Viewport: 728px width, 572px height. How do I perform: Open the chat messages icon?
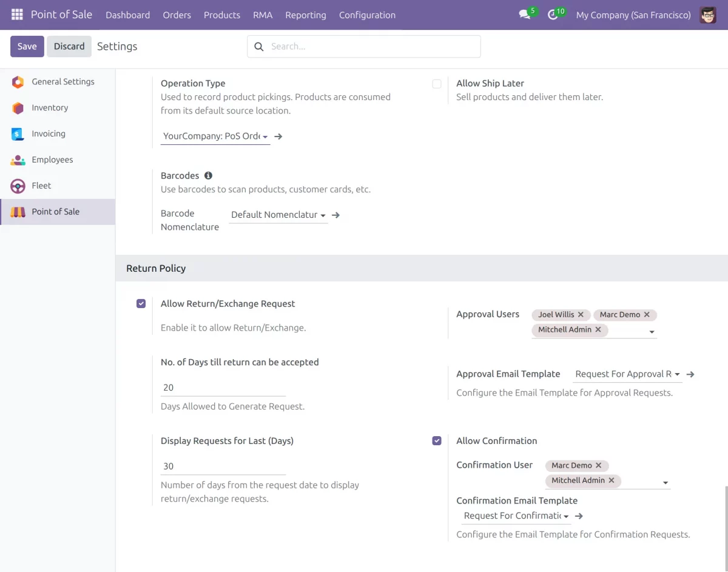pos(525,15)
